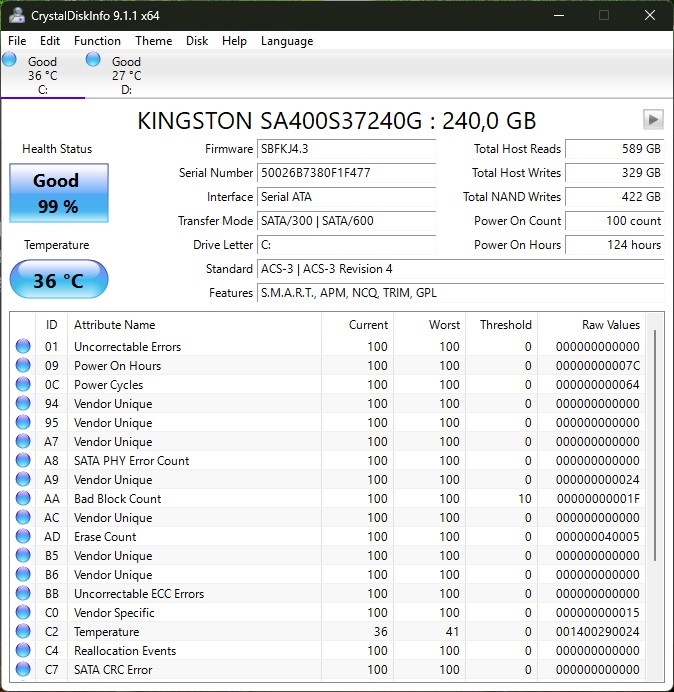Screen dimensions: 674x692
Task: Click the Good 99 % health status button
Action: point(59,193)
